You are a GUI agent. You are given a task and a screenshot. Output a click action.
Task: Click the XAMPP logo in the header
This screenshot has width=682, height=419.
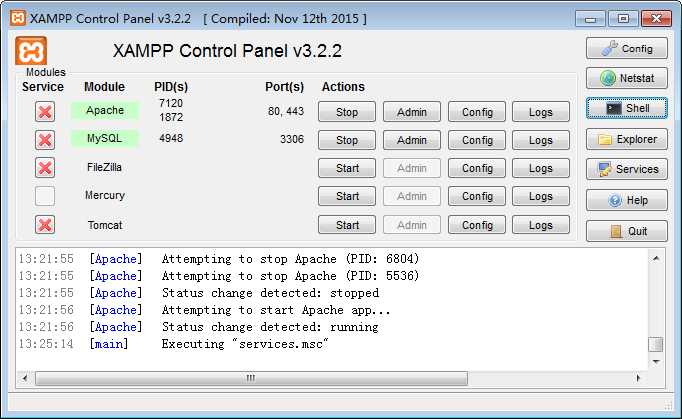pos(31,51)
